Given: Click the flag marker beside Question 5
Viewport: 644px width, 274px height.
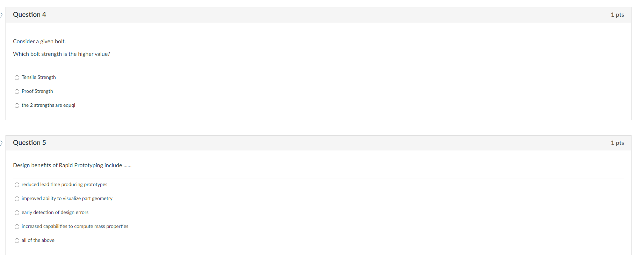Looking at the screenshot, I should pos(1,143).
